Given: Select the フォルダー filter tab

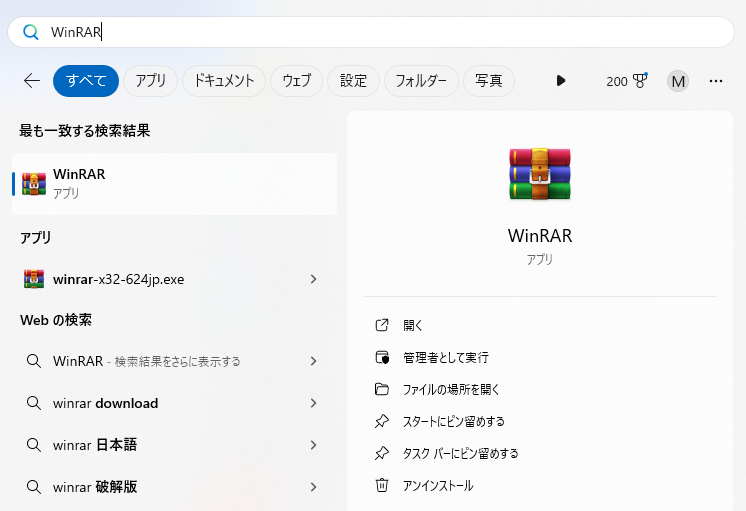Looking at the screenshot, I should coord(421,81).
